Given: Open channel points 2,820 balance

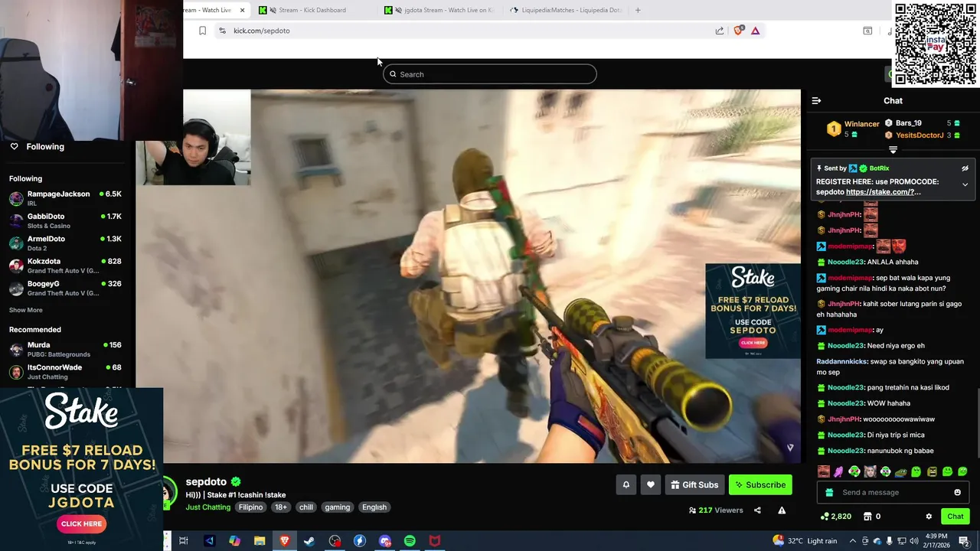Looking at the screenshot, I should [835, 517].
